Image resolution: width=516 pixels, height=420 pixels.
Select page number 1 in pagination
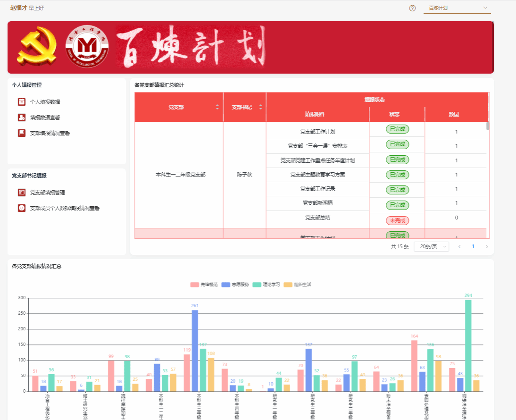[473, 246]
